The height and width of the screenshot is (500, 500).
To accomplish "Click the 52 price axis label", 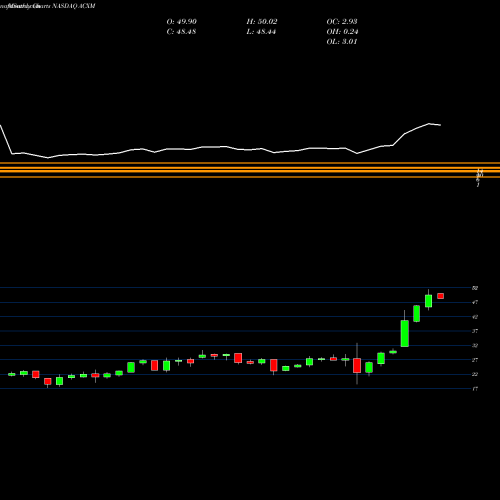I will [x=475, y=288].
